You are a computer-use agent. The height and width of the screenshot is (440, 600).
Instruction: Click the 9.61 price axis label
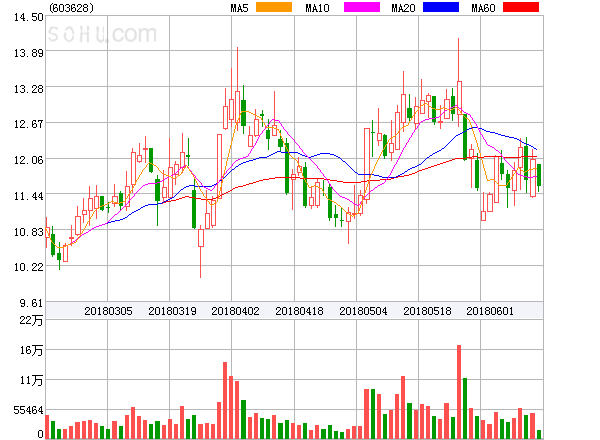31,303
